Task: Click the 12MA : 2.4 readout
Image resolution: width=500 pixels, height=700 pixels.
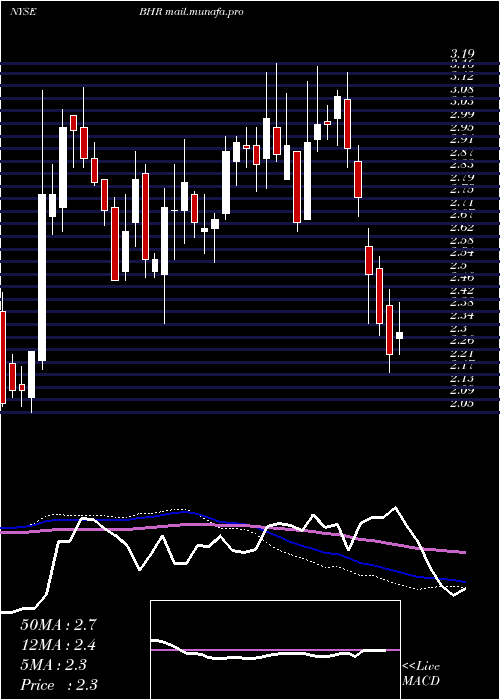Action: (x=58, y=645)
